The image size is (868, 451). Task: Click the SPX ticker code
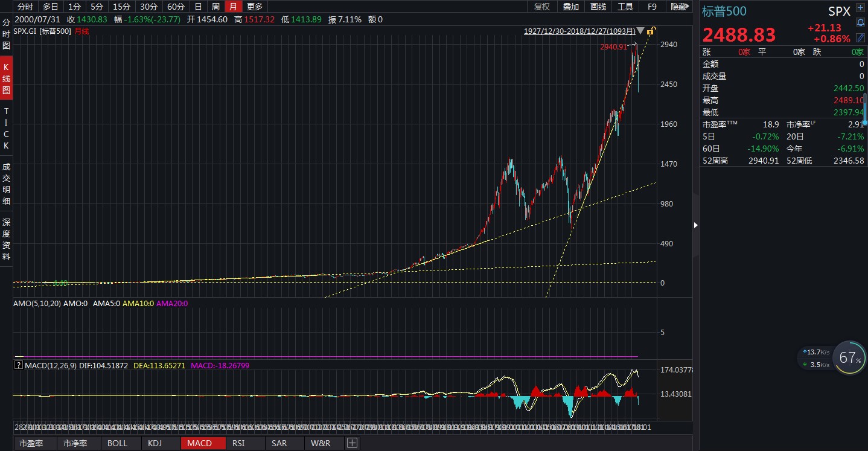point(839,11)
